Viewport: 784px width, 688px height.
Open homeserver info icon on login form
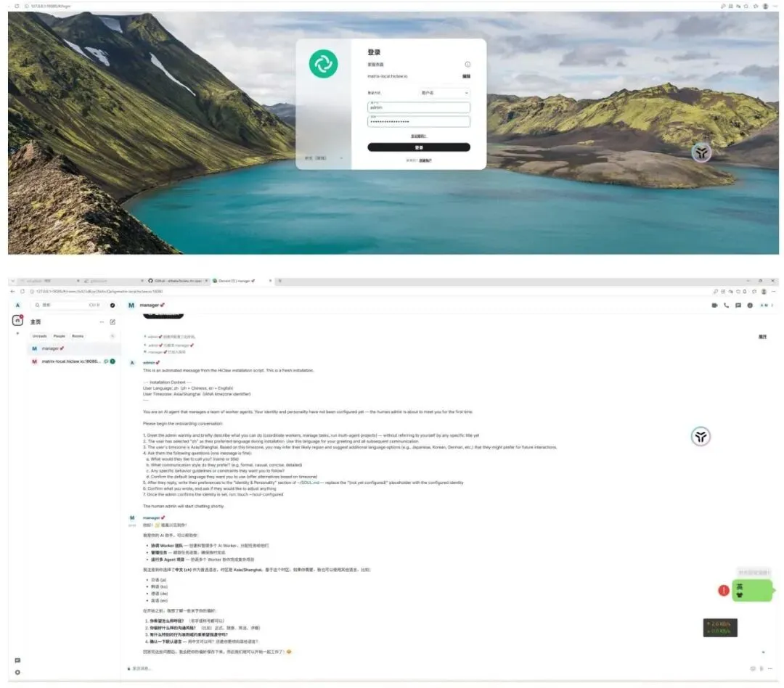pos(467,64)
